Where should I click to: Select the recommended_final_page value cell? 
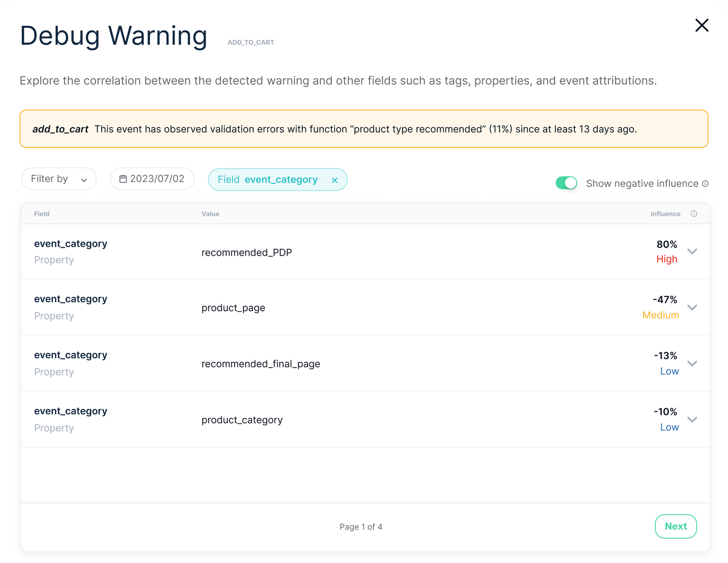click(x=260, y=364)
